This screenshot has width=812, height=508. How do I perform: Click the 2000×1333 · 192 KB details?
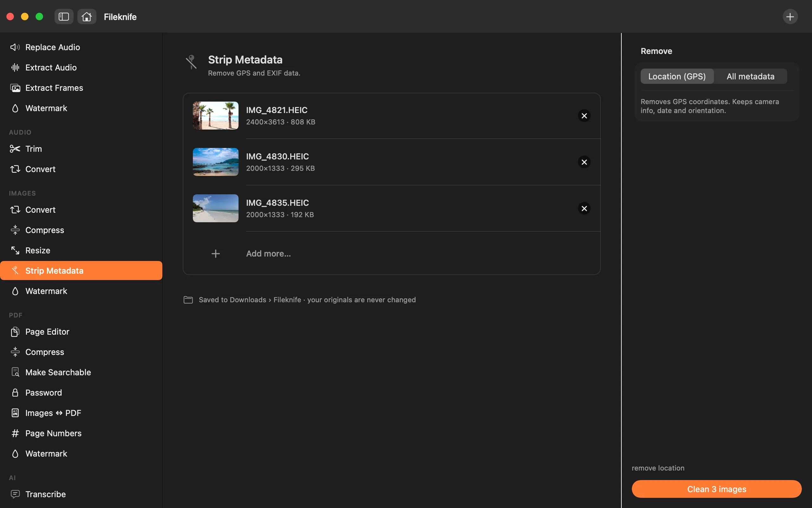[x=280, y=215]
